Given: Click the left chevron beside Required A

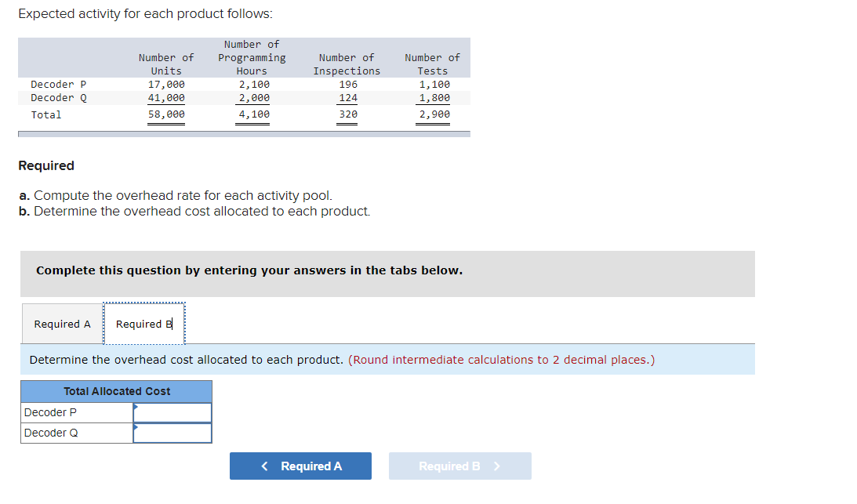Looking at the screenshot, I should 263,466.
